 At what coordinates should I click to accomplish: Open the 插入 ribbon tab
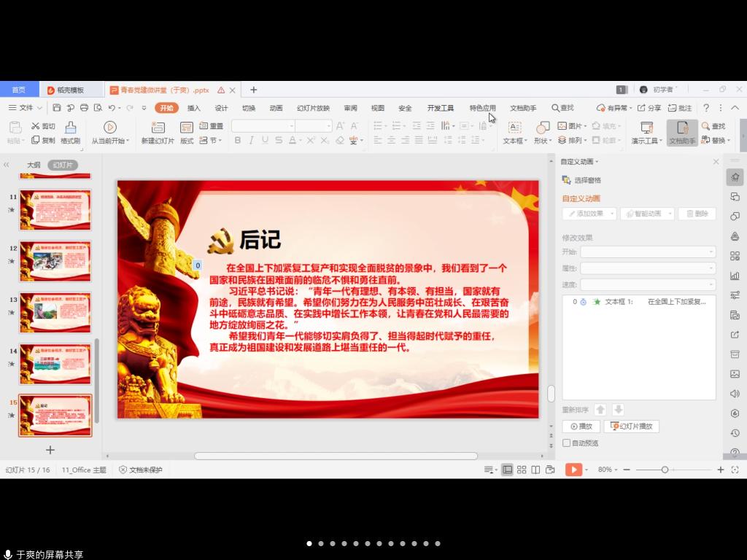click(x=194, y=108)
